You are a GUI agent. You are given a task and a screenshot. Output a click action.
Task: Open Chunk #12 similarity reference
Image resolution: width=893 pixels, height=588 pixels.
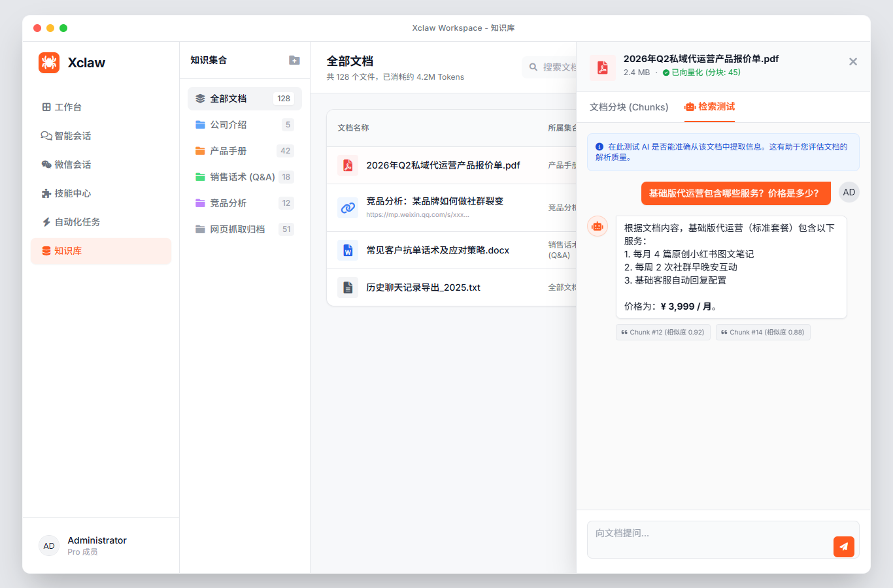click(x=663, y=332)
